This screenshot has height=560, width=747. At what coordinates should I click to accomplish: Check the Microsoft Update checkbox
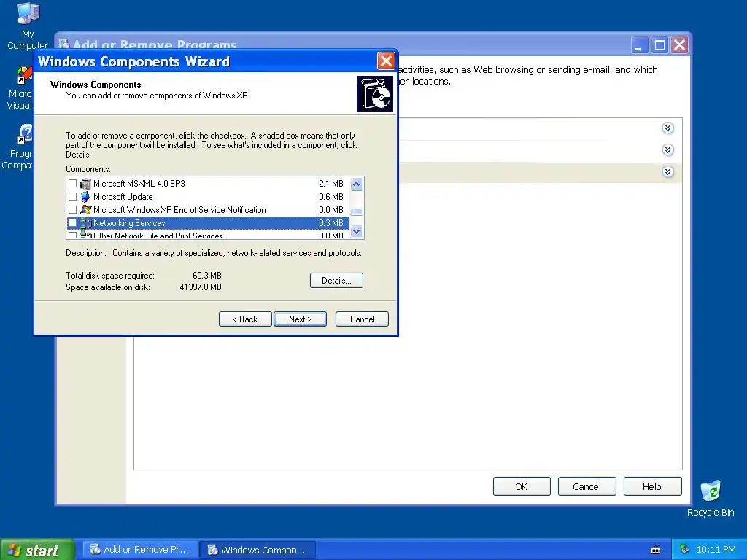[72, 197]
